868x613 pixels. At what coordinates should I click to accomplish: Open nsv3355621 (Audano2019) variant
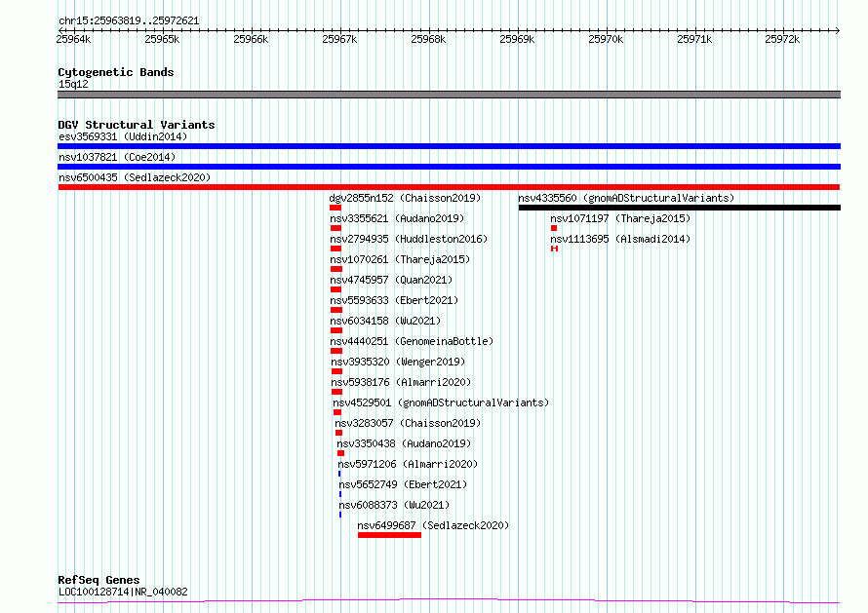click(x=398, y=218)
